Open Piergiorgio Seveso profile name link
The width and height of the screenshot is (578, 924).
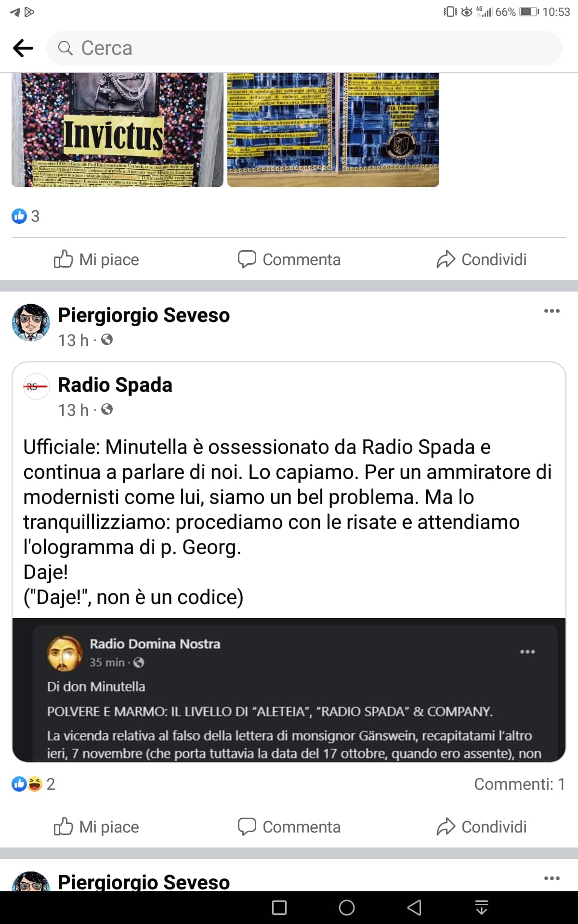[144, 315]
